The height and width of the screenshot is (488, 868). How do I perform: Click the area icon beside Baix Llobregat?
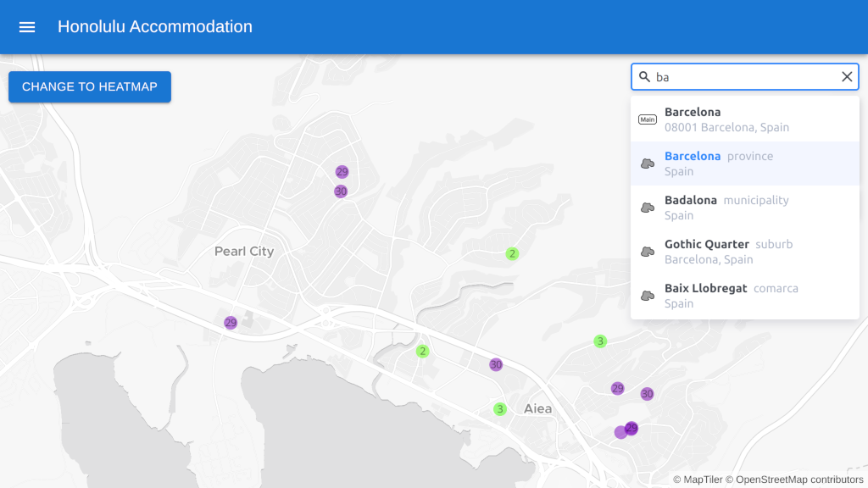click(x=648, y=296)
